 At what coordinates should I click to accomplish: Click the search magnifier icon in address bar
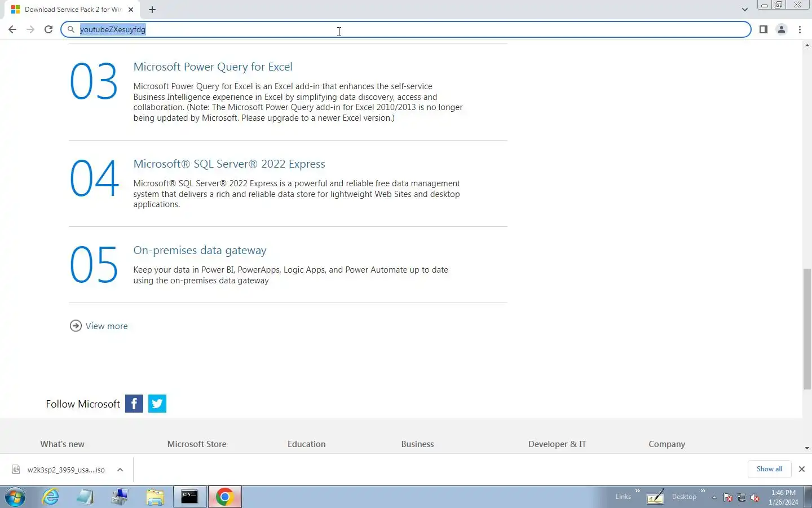(x=71, y=29)
